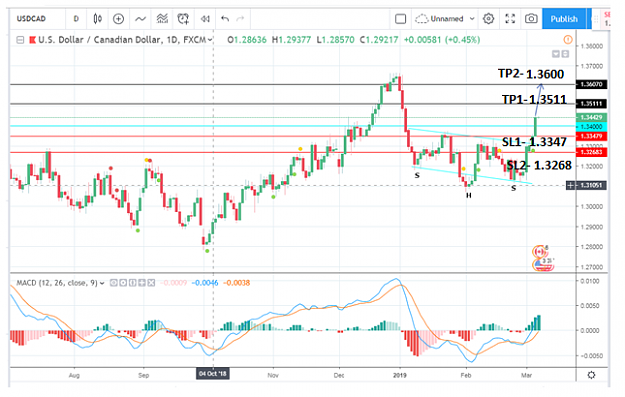Click the blue Publish button
This screenshot has width=625, height=397.
pyautogui.click(x=564, y=19)
